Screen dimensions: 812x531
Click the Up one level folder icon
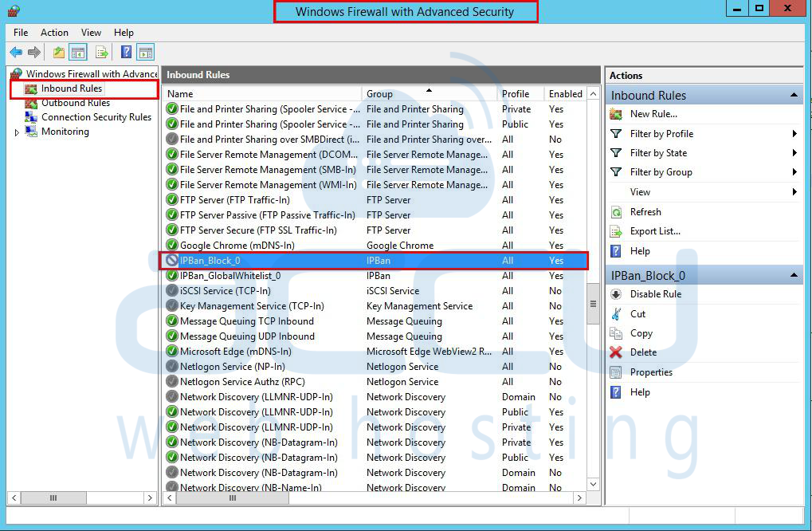(x=58, y=53)
